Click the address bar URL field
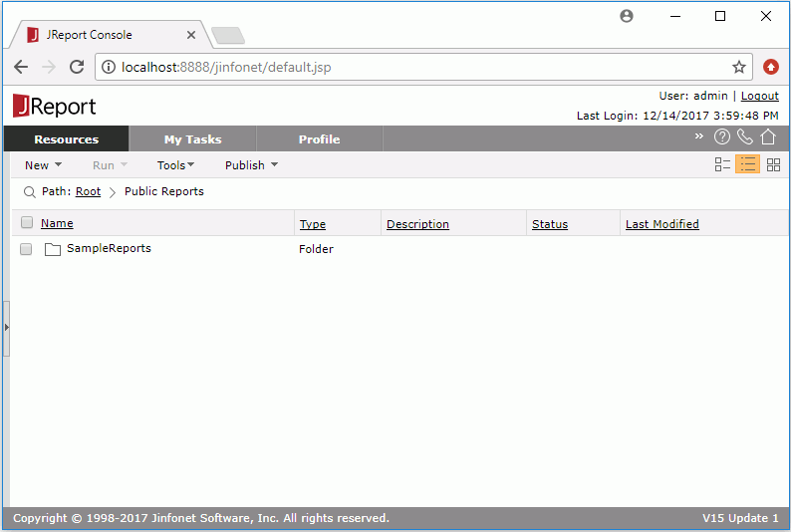The width and height of the screenshot is (791, 532). pos(423,67)
